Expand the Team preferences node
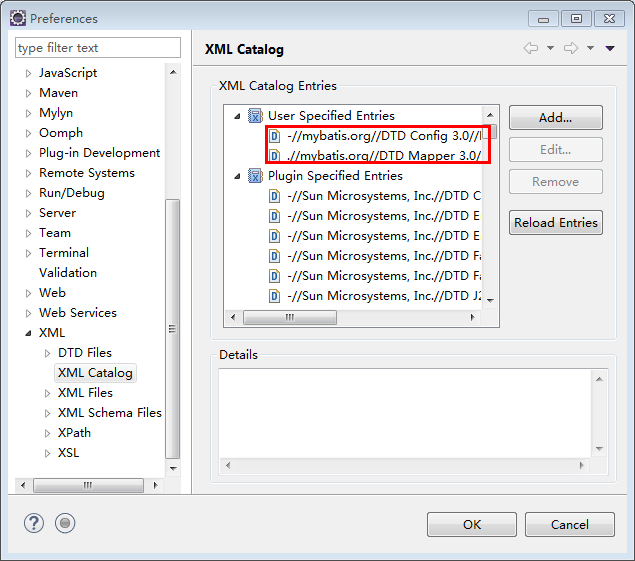This screenshot has width=635, height=561. 28,233
